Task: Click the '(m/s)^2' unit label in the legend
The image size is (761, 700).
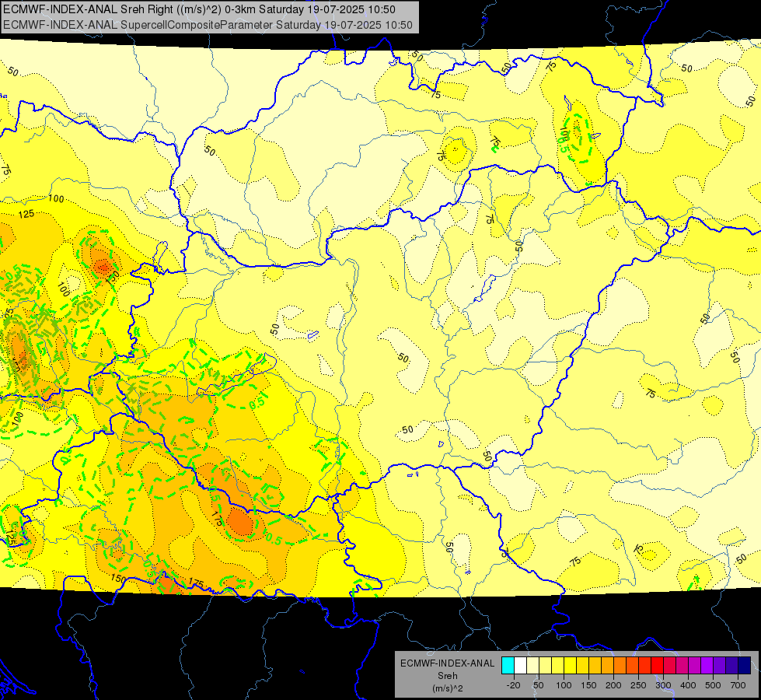Action: pos(447,688)
